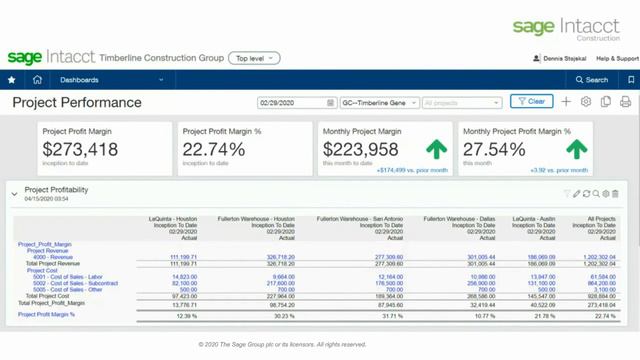Screen dimensions: 640x360
Task: Open the Project Profit Margin % row link
Action: pyautogui.click(x=46, y=314)
